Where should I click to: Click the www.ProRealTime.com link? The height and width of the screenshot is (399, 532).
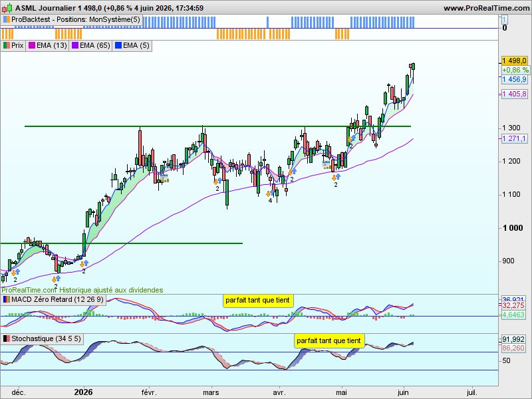click(x=487, y=8)
